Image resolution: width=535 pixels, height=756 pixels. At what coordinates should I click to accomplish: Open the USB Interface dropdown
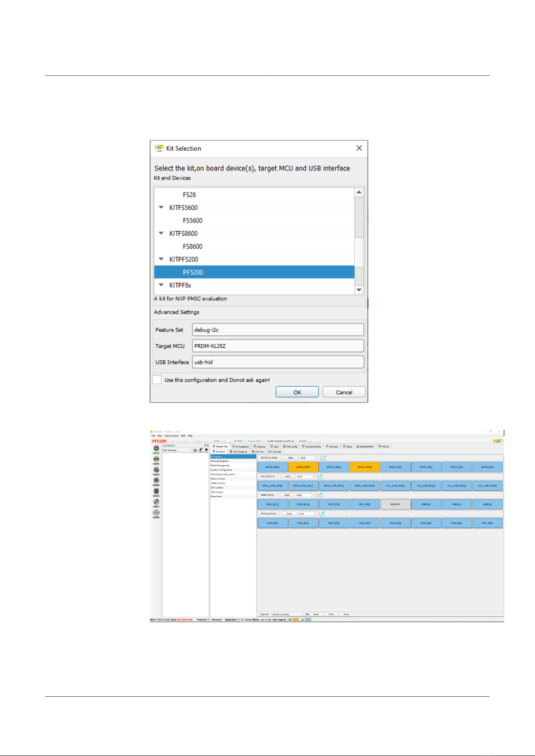point(278,362)
